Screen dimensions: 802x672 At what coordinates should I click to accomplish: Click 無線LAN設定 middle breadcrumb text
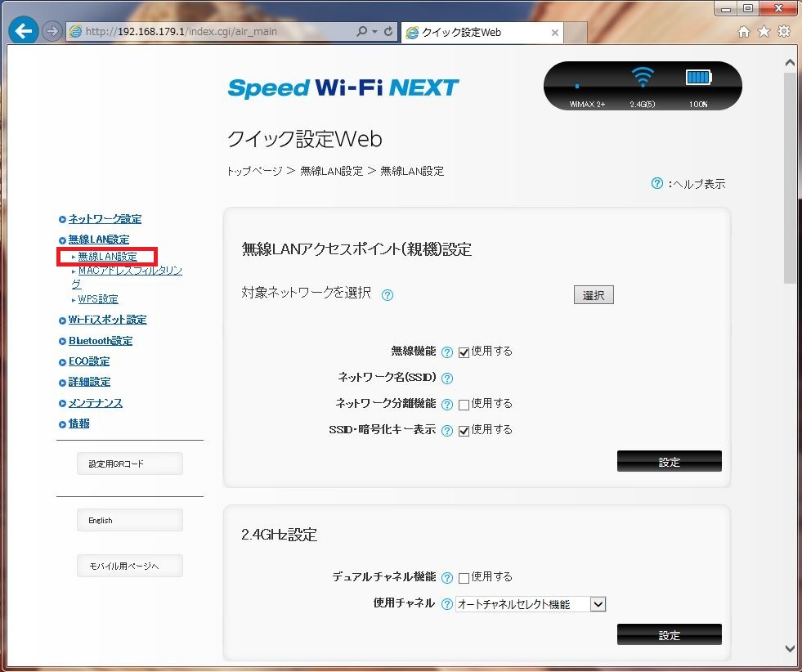pos(331,171)
